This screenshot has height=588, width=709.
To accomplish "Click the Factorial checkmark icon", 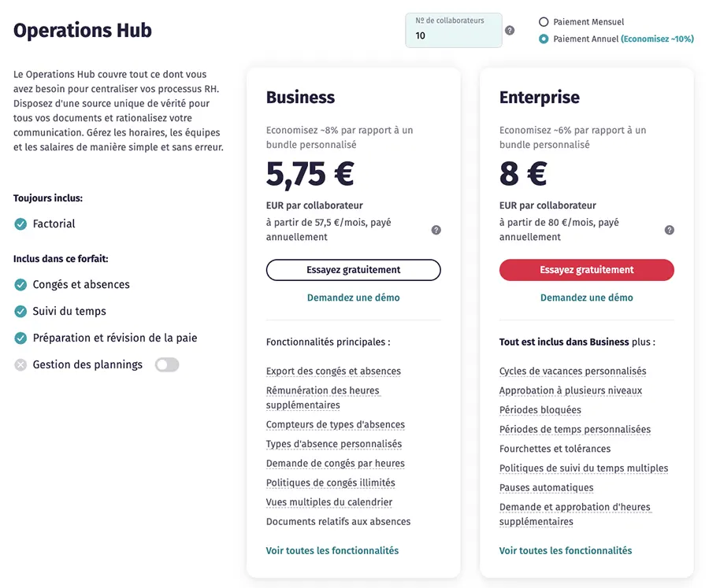I will coord(20,224).
